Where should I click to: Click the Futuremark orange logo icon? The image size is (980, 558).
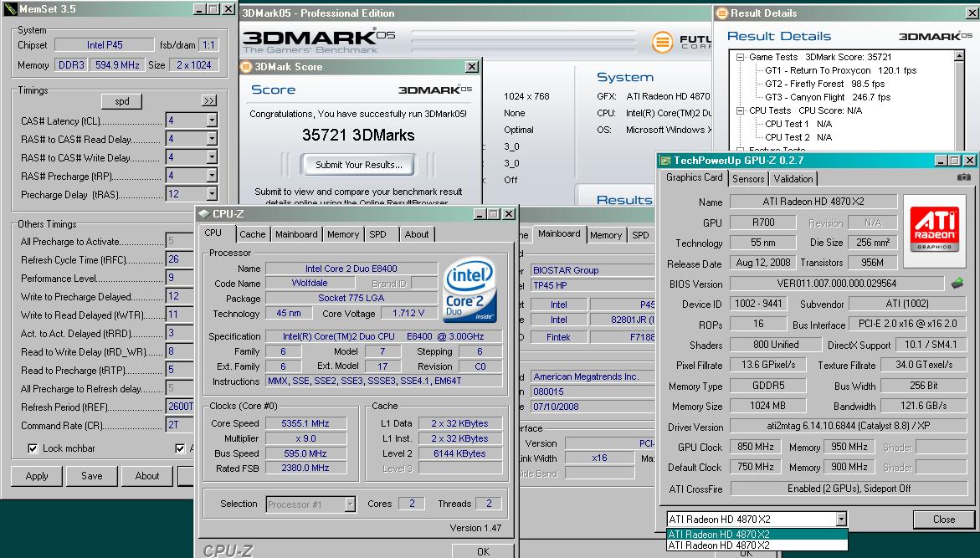[x=662, y=42]
